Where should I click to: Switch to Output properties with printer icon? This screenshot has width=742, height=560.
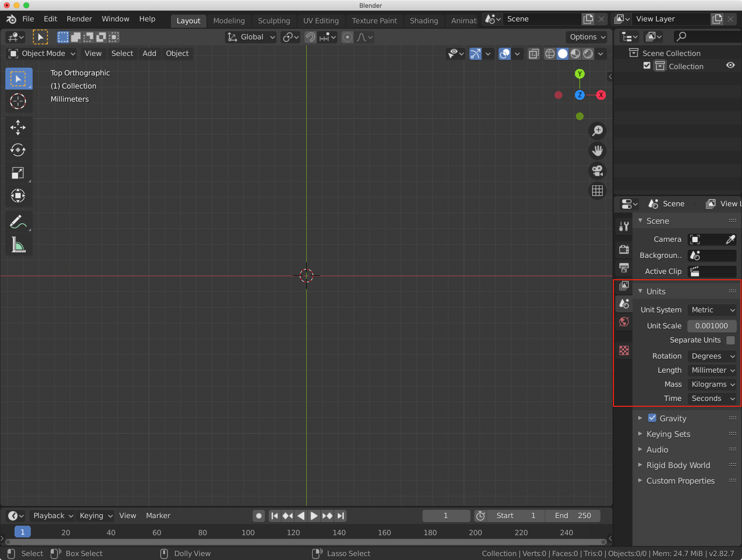click(624, 268)
